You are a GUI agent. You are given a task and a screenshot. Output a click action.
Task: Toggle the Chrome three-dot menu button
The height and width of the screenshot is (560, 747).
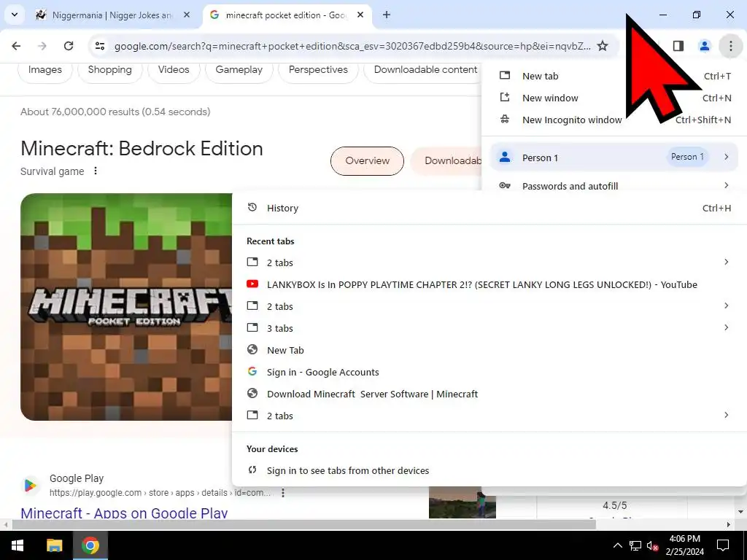coord(730,46)
